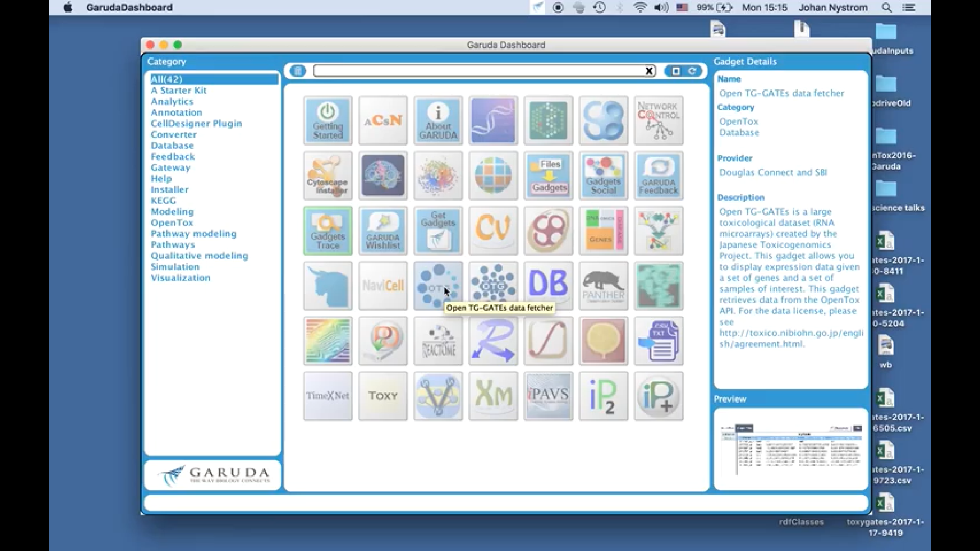
Task: Open the Gadgets Social gadget
Action: pos(603,176)
